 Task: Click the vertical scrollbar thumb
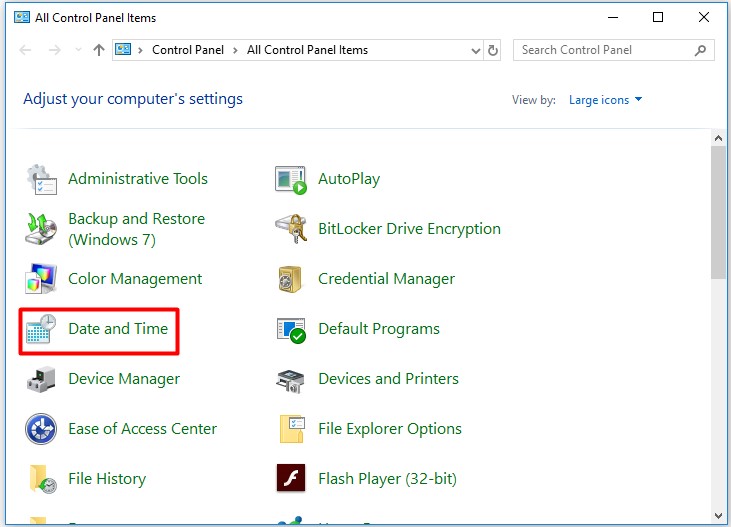[x=718, y=212]
